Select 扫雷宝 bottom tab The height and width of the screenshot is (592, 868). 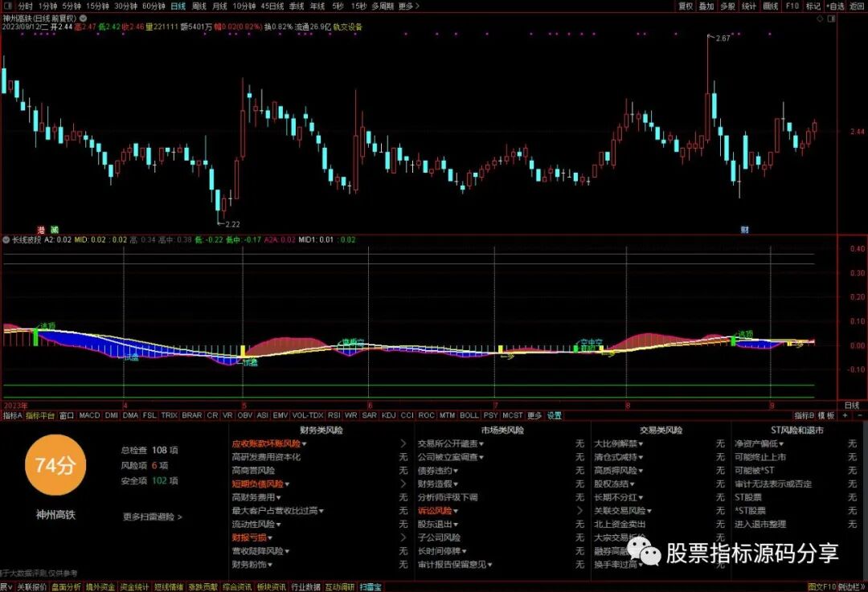click(x=371, y=587)
